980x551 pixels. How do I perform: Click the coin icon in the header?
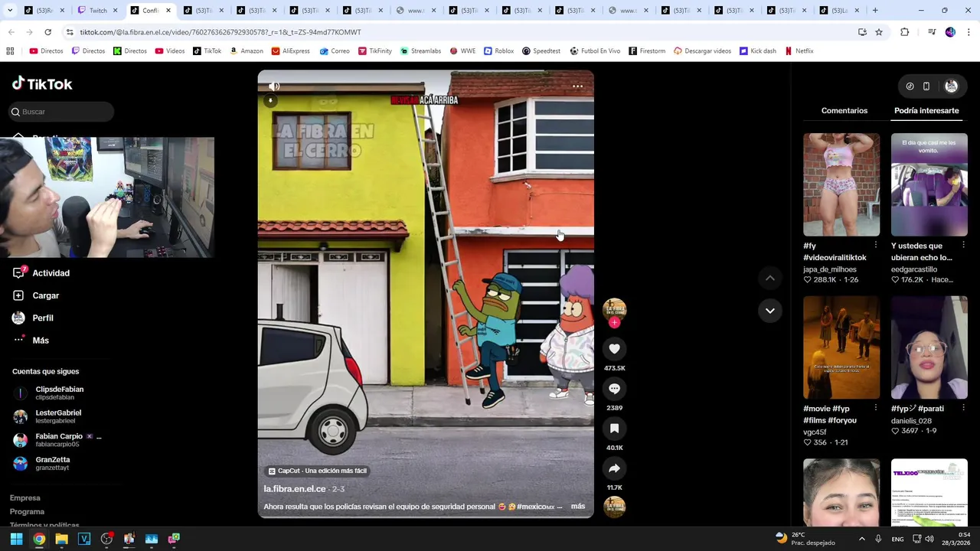pyautogui.click(x=910, y=86)
